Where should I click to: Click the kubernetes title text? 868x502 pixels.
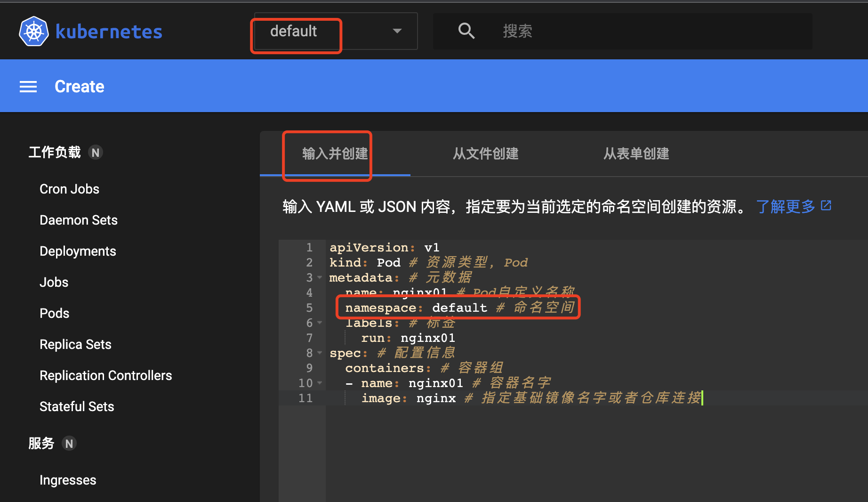(109, 32)
